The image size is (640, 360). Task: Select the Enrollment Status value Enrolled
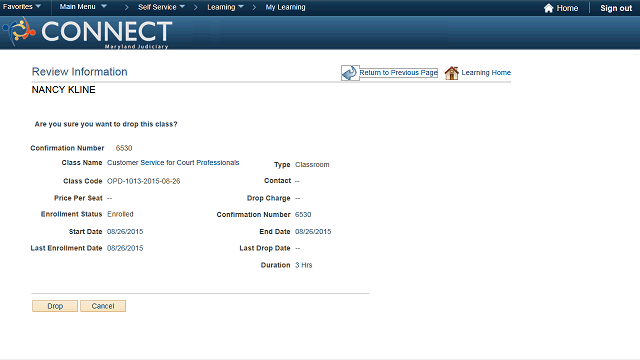pos(120,214)
